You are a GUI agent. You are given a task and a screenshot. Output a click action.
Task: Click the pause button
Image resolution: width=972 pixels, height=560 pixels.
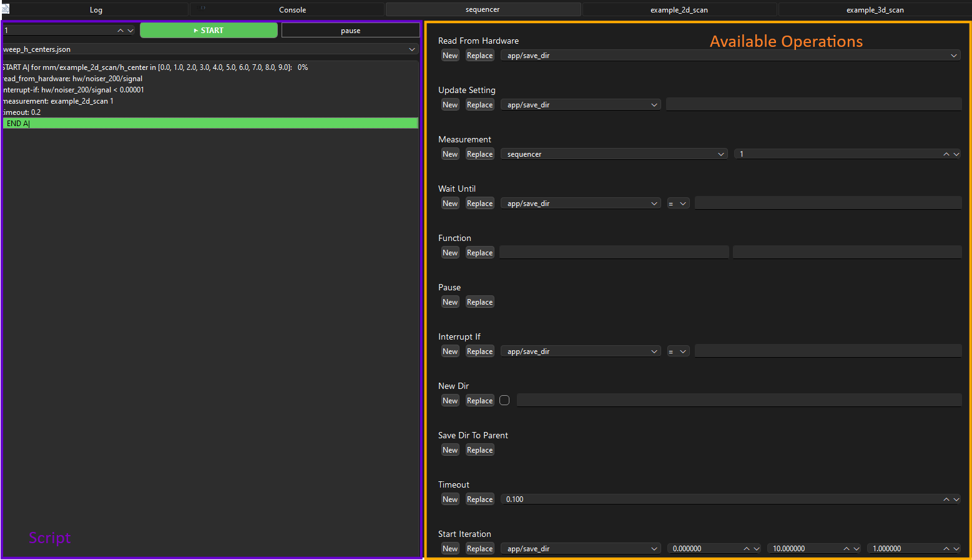click(350, 30)
